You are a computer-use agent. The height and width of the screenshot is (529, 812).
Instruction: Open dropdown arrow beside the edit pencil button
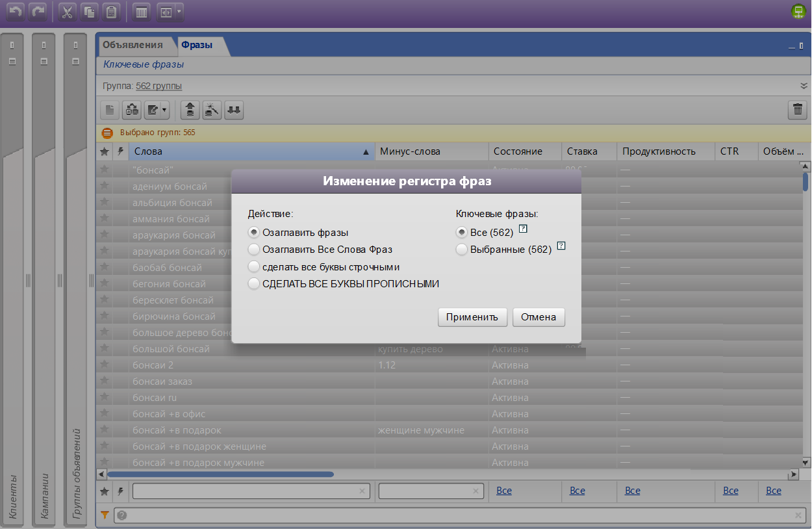(164, 110)
